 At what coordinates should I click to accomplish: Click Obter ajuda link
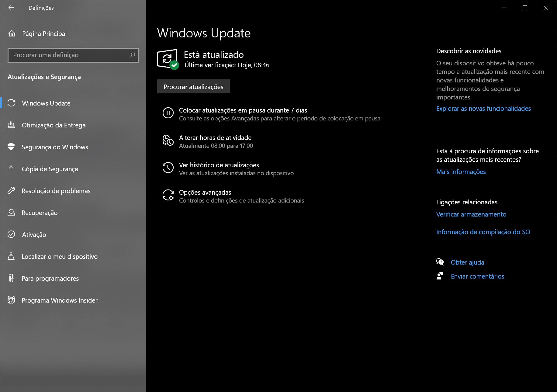(x=467, y=262)
